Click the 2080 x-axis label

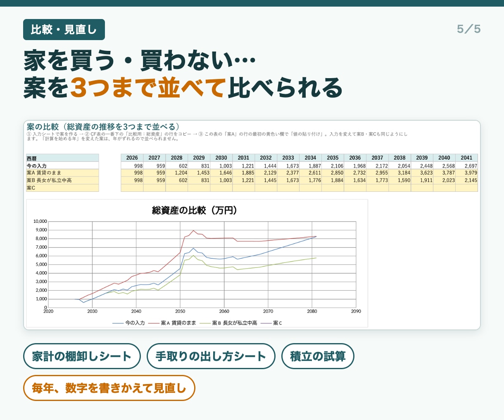(312, 311)
